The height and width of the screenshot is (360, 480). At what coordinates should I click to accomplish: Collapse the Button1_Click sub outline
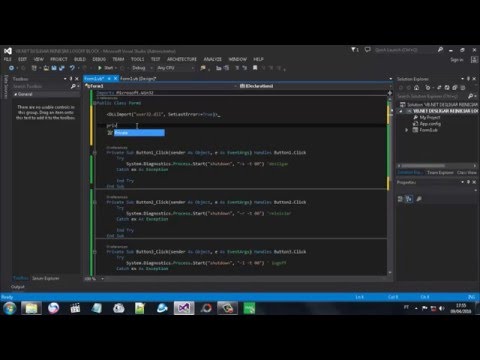click(95, 153)
